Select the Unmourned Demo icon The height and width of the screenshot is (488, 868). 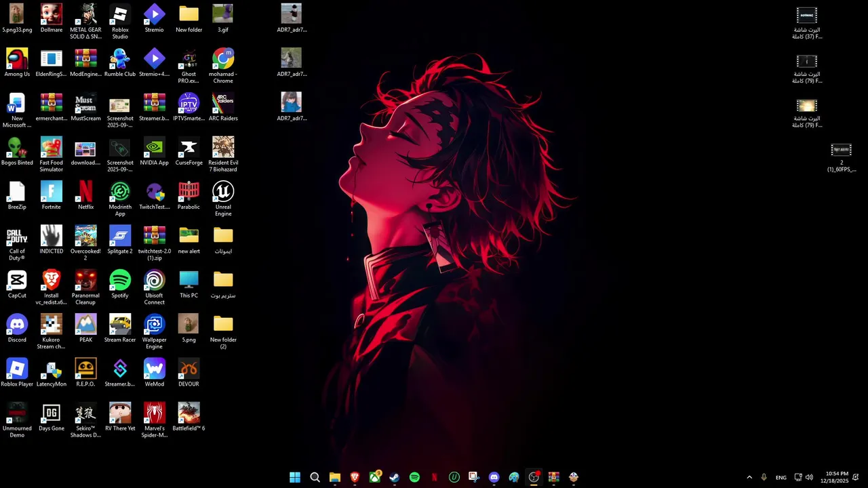click(x=17, y=420)
